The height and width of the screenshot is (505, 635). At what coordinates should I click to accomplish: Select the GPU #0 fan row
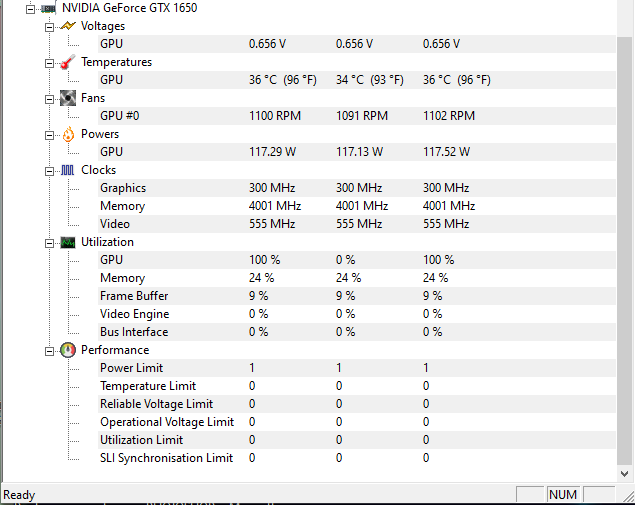[x=357, y=116]
